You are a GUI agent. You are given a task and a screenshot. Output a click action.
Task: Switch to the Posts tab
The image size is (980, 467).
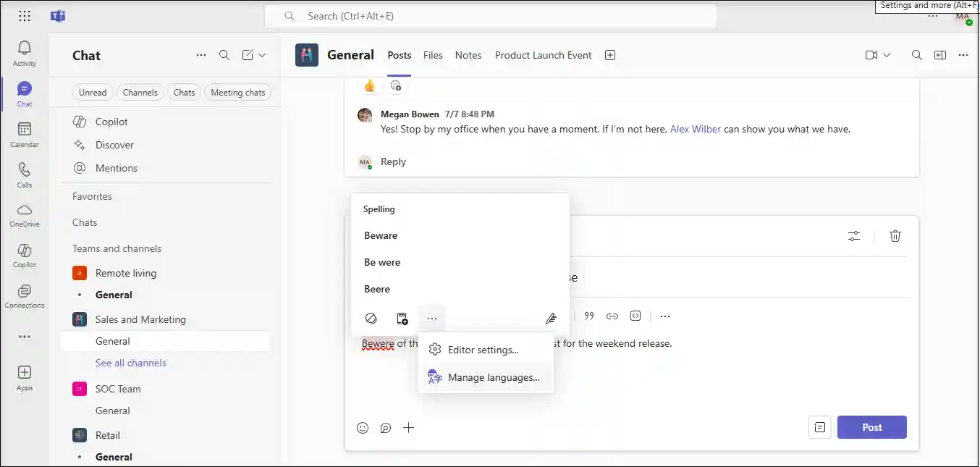point(399,55)
